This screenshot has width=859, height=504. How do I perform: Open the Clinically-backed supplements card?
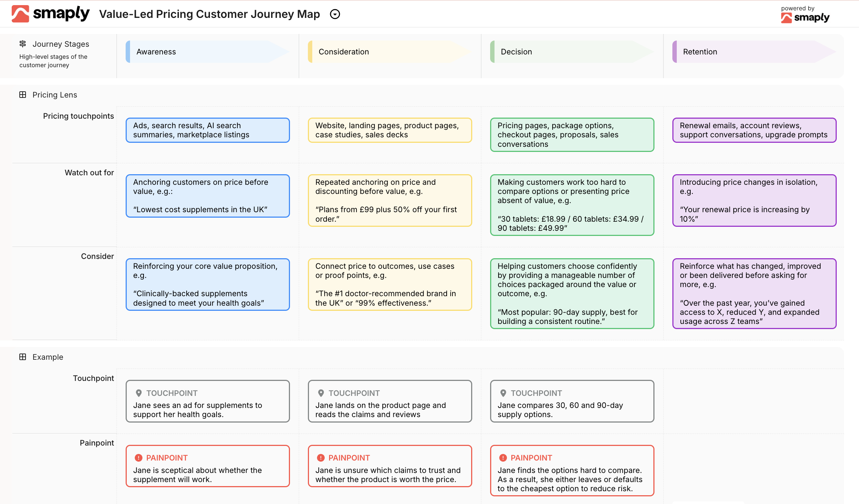pos(207,285)
